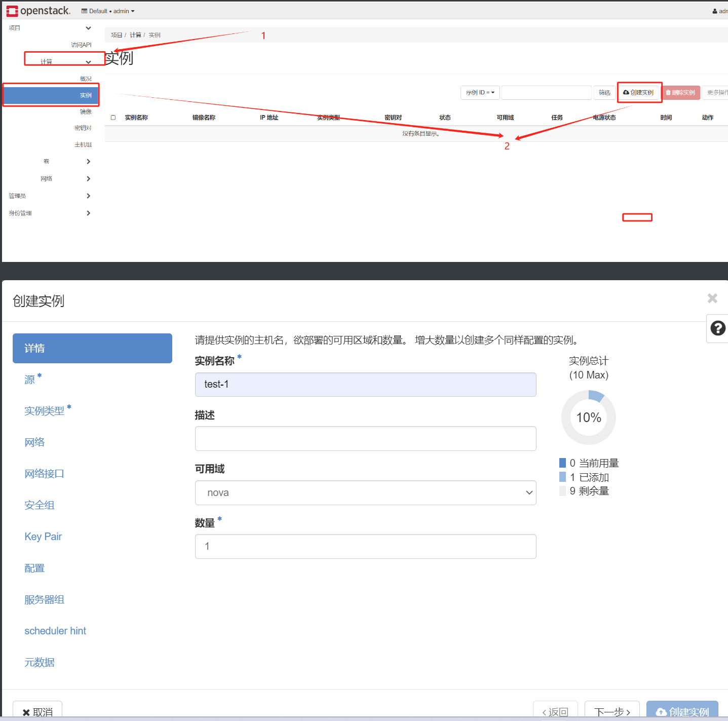This screenshot has height=721, width=728.
Task: Click the help question mark icon
Action: click(717, 328)
